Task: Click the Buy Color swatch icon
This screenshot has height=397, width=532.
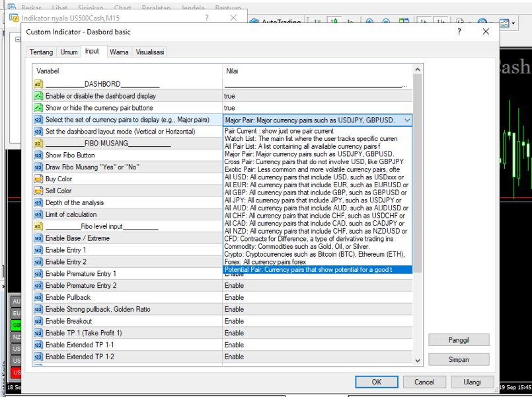Action: 38,179
